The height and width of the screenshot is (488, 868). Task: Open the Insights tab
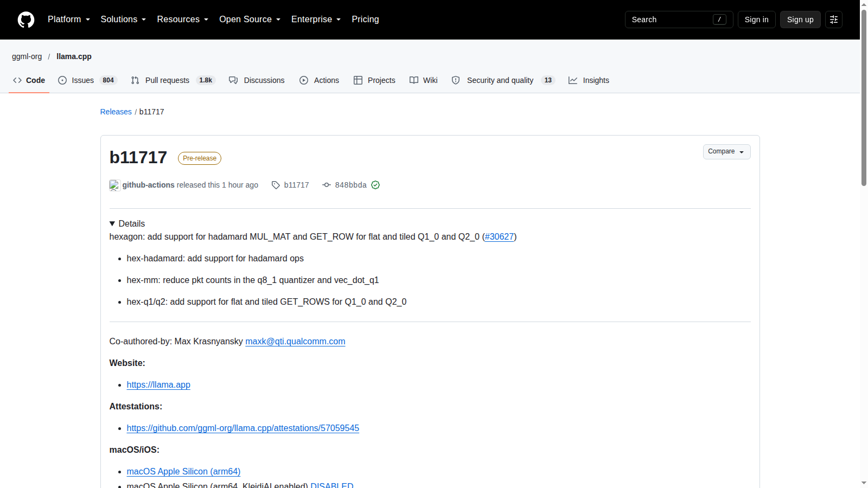point(589,80)
